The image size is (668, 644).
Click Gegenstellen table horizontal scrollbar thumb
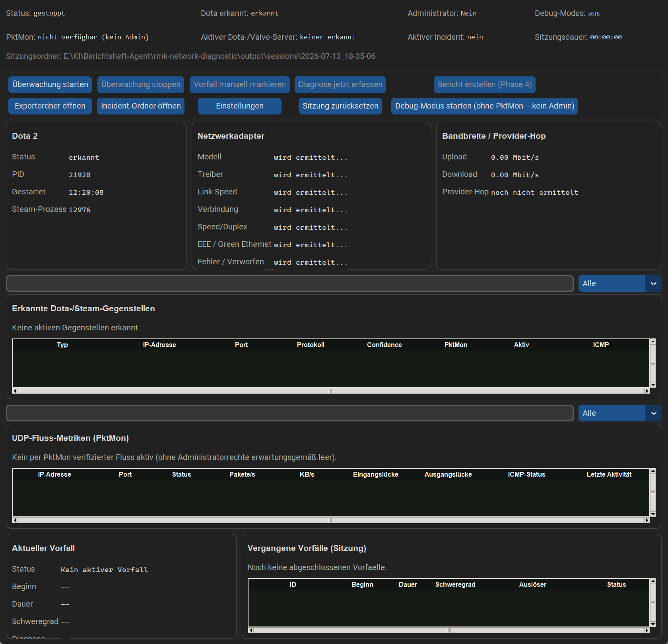coord(331,391)
